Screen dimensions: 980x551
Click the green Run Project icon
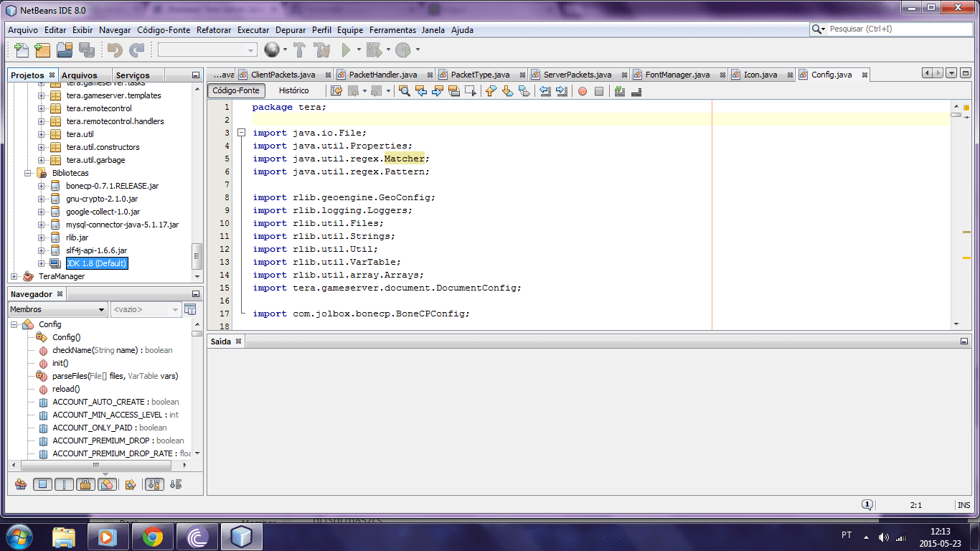pos(346,50)
